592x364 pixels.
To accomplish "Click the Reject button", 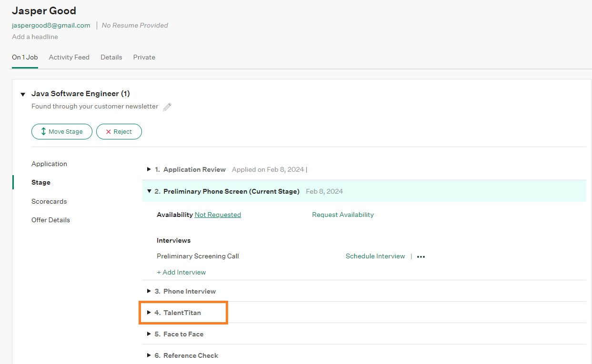I will pyautogui.click(x=119, y=132).
